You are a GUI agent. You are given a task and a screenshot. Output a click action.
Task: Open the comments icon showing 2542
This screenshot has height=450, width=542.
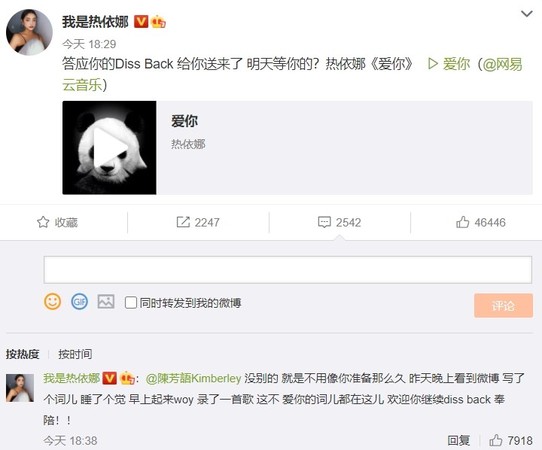point(324,222)
